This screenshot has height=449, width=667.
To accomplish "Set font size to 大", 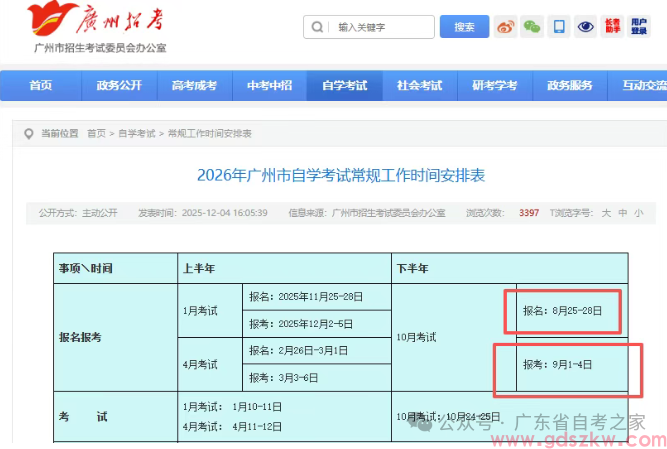I will [x=606, y=213].
